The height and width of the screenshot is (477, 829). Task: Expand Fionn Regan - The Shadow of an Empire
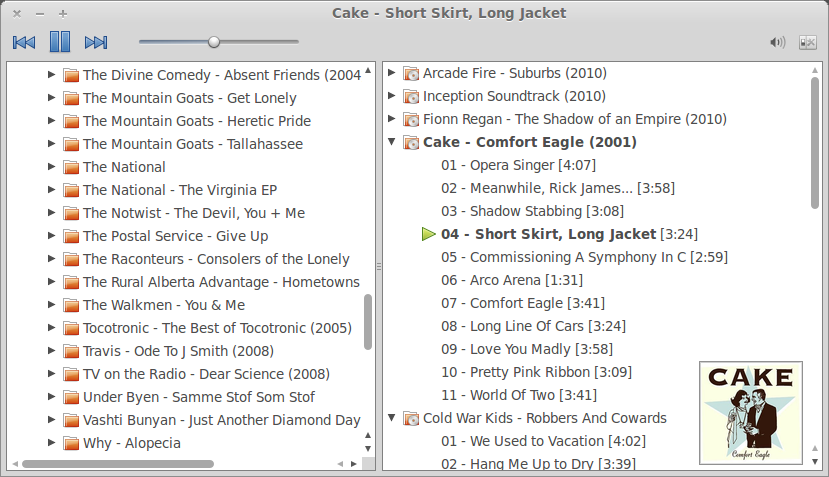tap(392, 118)
